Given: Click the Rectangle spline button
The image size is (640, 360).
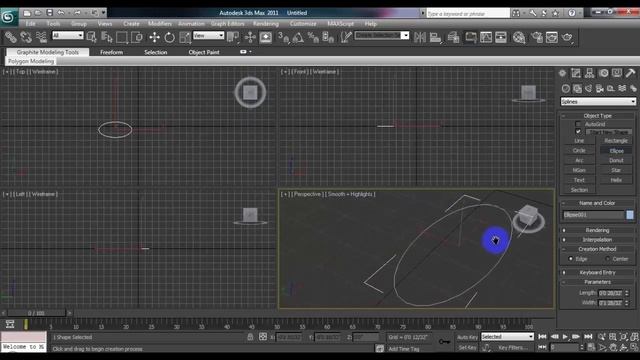Looking at the screenshot, I should (x=616, y=141).
